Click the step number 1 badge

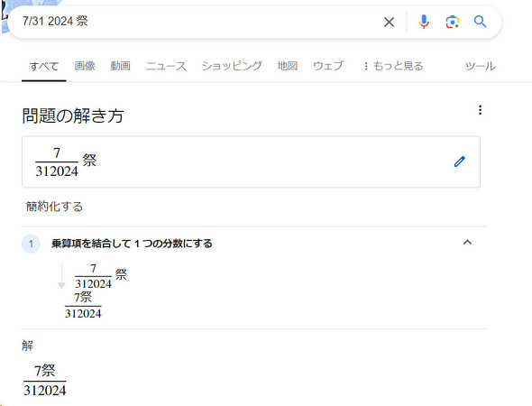coord(31,244)
